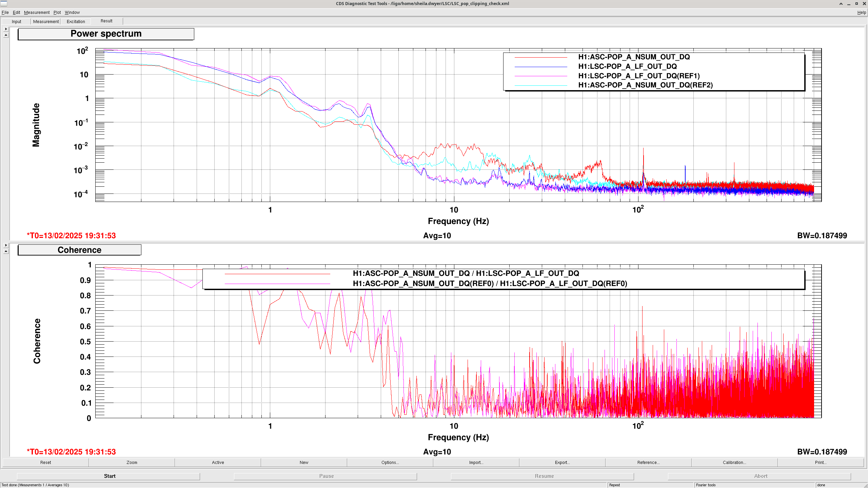Click the shade-window up-arrow title bar icon

tap(841, 4)
